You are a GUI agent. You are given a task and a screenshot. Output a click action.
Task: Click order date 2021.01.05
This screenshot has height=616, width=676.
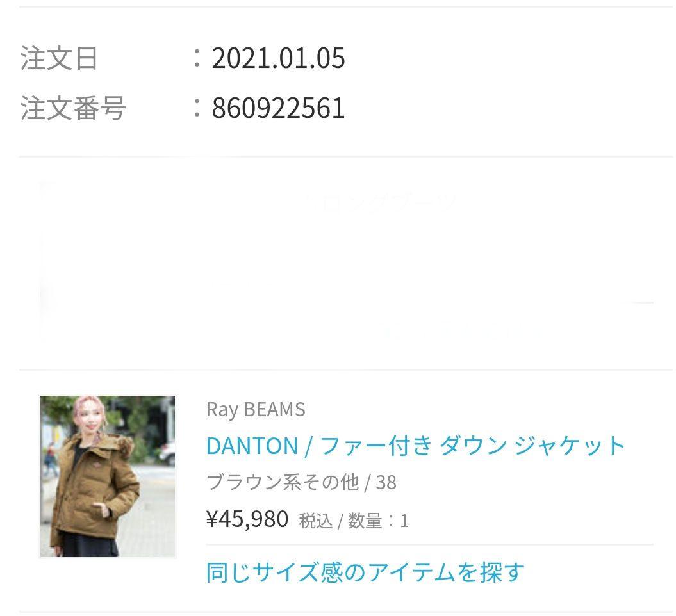pyautogui.click(x=278, y=58)
